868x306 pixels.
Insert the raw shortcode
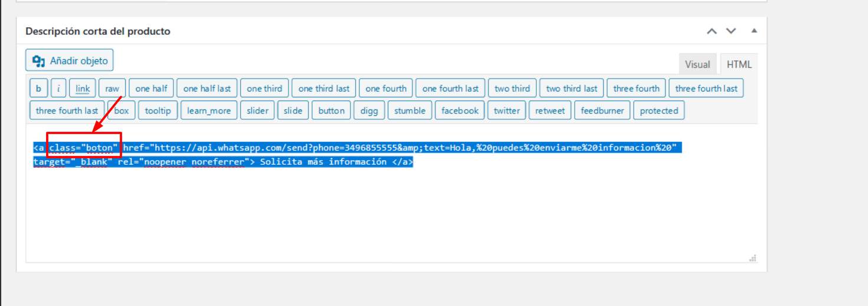point(112,89)
